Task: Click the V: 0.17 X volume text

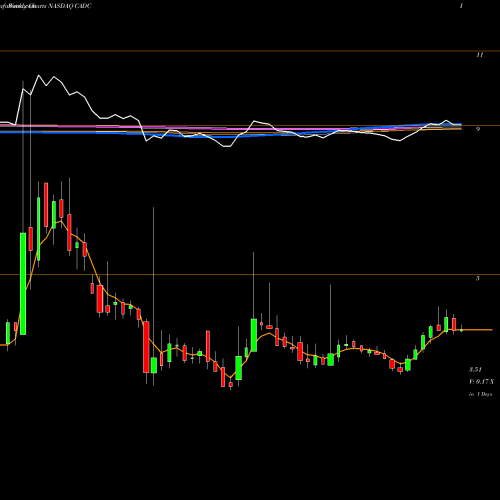Action: tap(481, 382)
